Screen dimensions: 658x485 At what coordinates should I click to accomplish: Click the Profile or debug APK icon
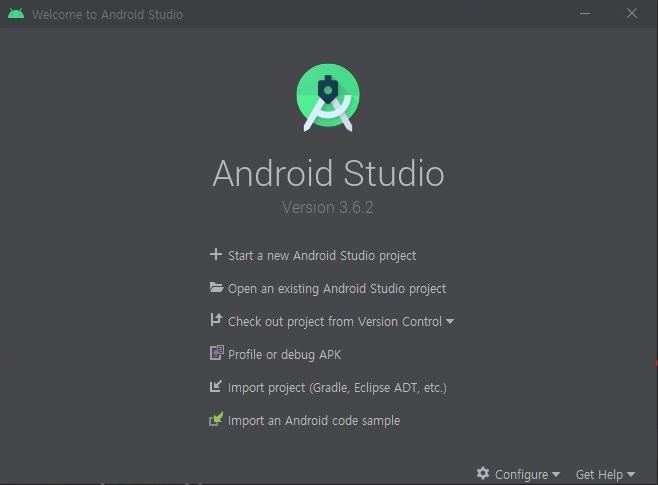[216, 353]
